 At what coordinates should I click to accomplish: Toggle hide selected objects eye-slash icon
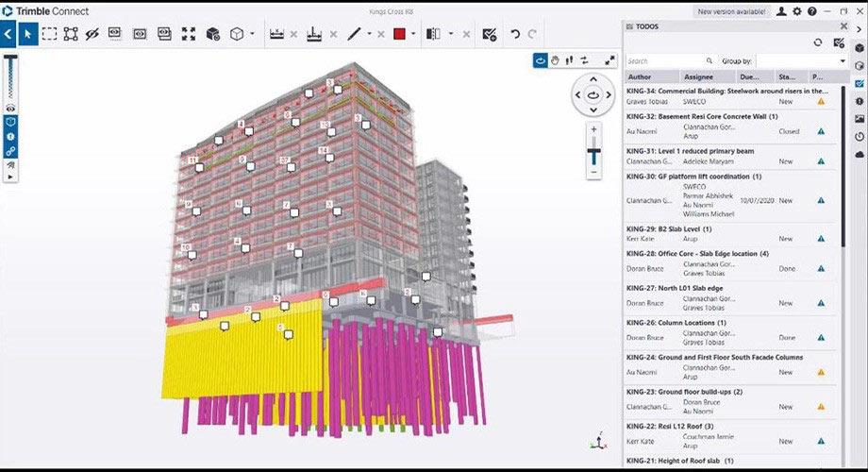(x=92, y=34)
